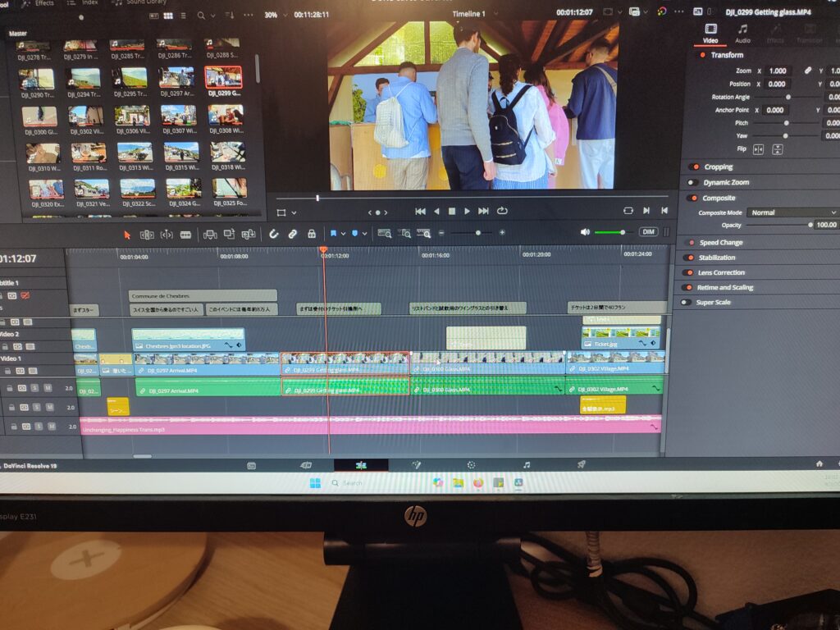Switch to the Video inspector tab
This screenshot has width=840, height=630.
(x=710, y=33)
